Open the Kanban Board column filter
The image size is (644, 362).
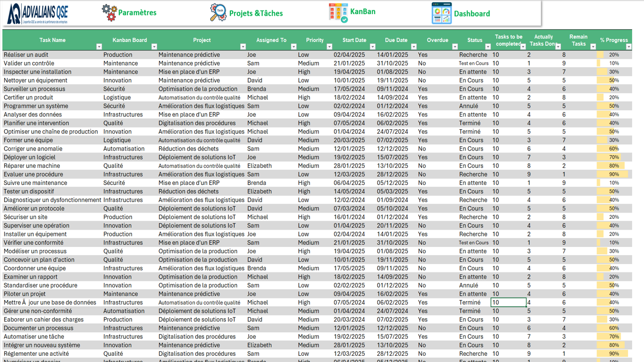pos(154,47)
